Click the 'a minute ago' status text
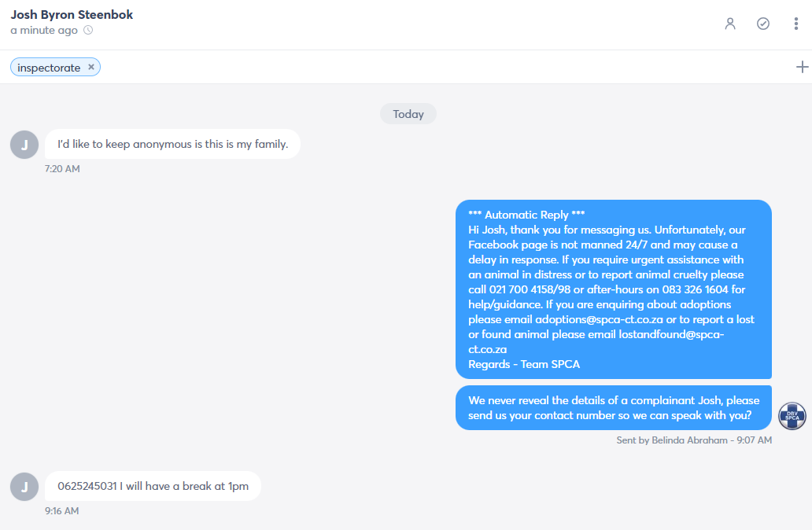812x530 pixels. tap(44, 30)
